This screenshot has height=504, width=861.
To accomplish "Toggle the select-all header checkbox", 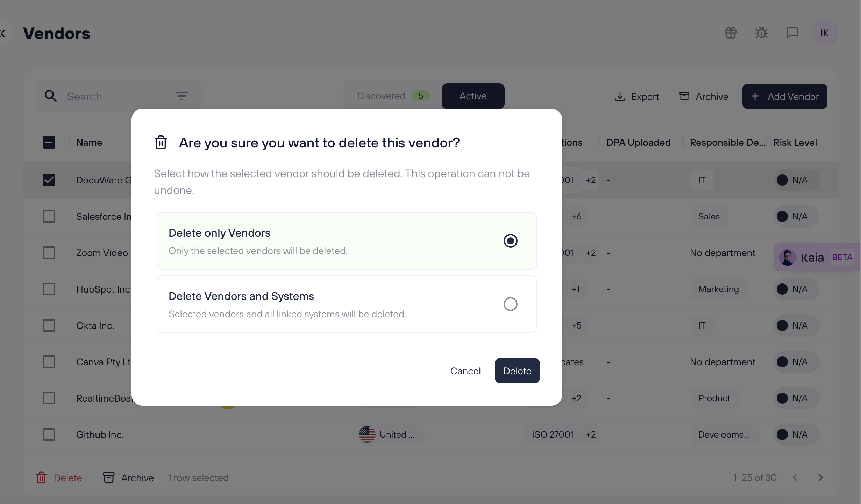I will tap(49, 142).
